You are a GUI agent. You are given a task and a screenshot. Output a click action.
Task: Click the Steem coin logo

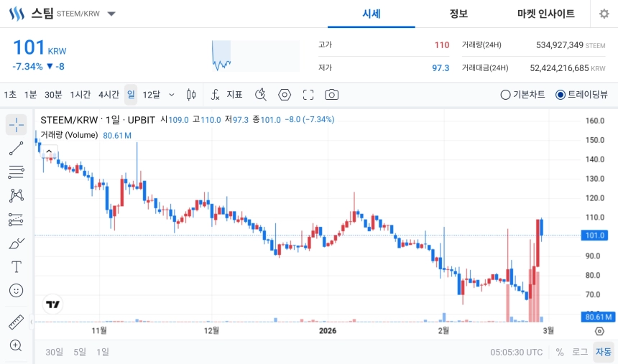(17, 14)
